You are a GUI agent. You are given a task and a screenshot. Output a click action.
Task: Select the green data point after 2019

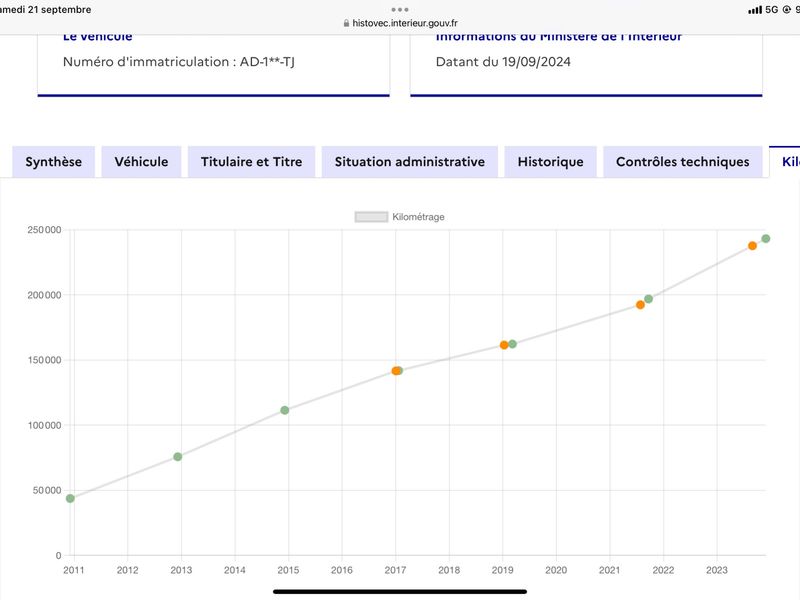512,344
